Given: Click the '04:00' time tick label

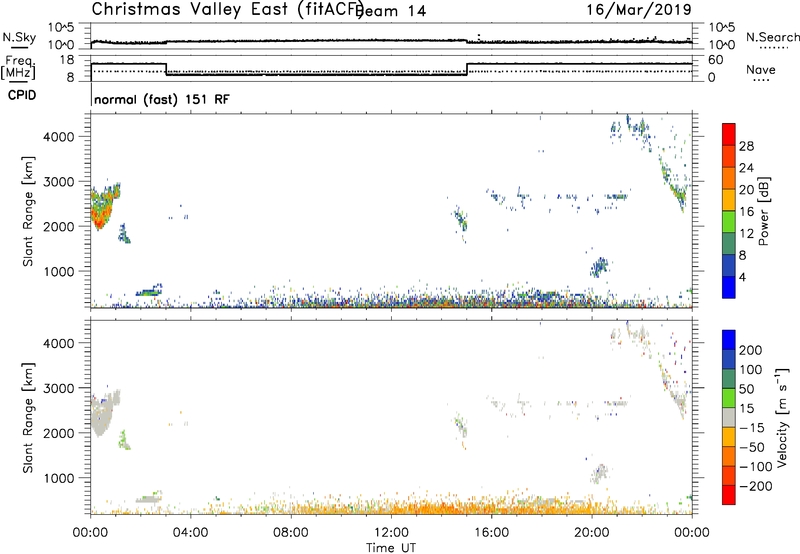Looking at the screenshot, I should click(190, 532).
